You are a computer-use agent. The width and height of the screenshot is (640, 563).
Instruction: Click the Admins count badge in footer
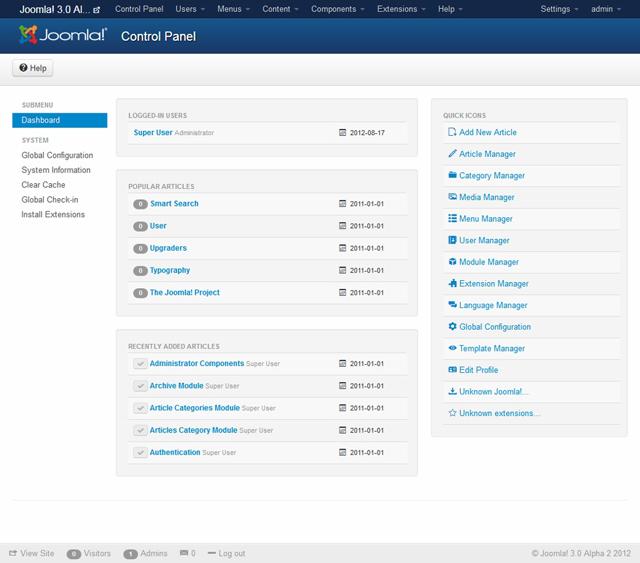coord(131,554)
